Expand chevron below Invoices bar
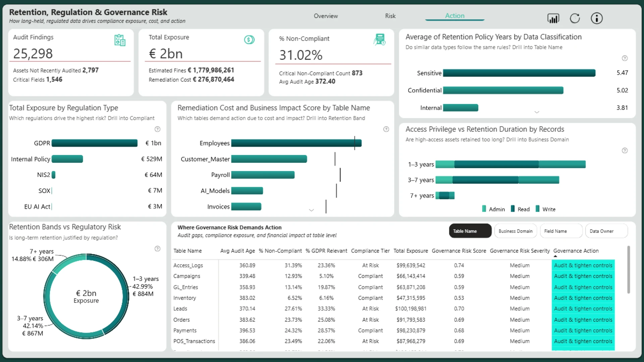This screenshot has height=362, width=644. [x=311, y=210]
